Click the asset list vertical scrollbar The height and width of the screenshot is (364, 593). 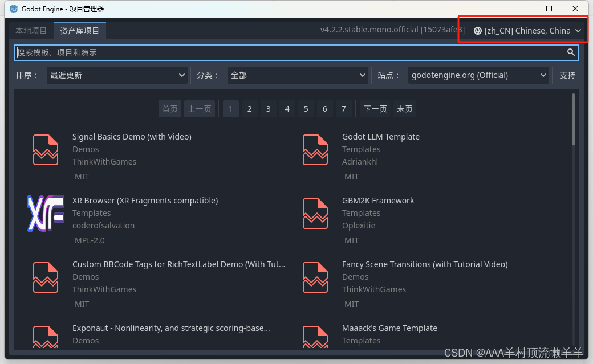(x=574, y=120)
